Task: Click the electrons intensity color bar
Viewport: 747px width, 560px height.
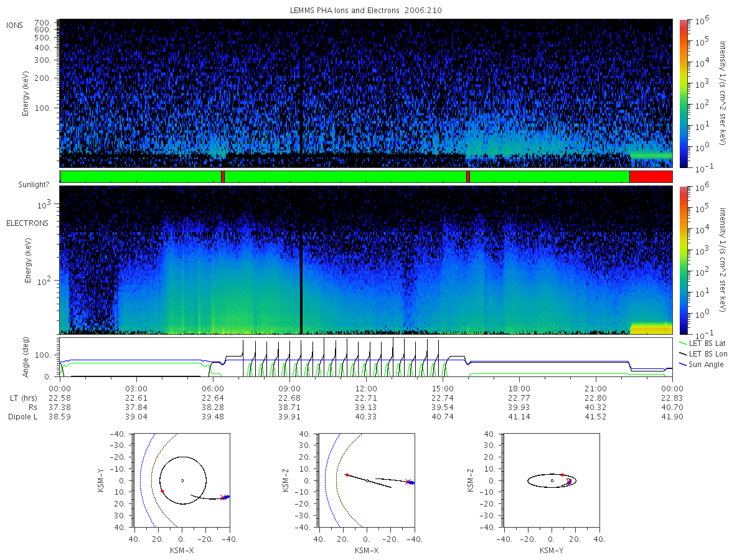Action: (x=683, y=259)
